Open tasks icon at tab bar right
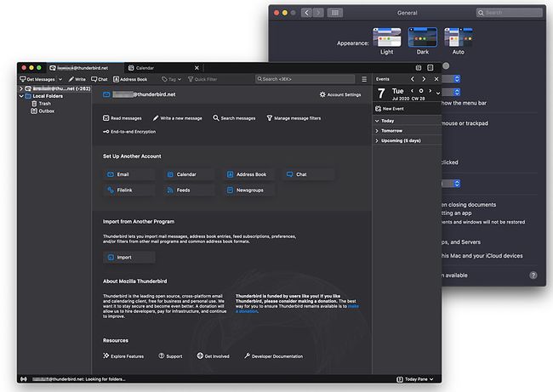553x392 pixels. point(430,68)
